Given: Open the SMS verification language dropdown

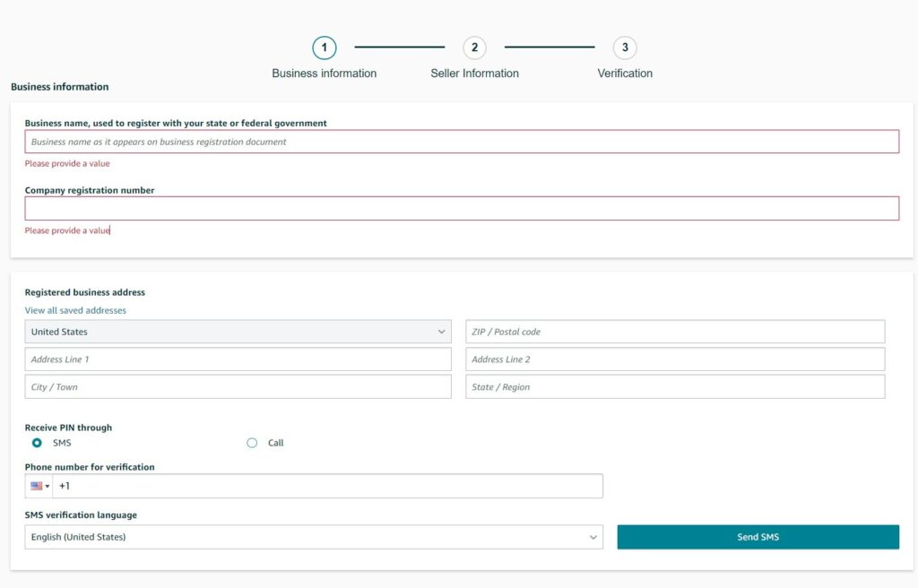Looking at the screenshot, I should (312, 536).
